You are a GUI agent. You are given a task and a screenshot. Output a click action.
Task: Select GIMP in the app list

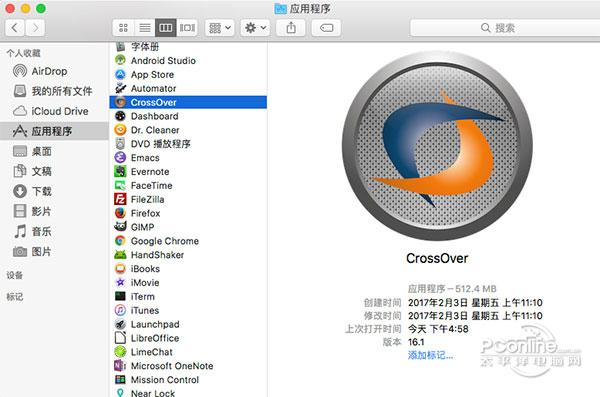[188, 227]
